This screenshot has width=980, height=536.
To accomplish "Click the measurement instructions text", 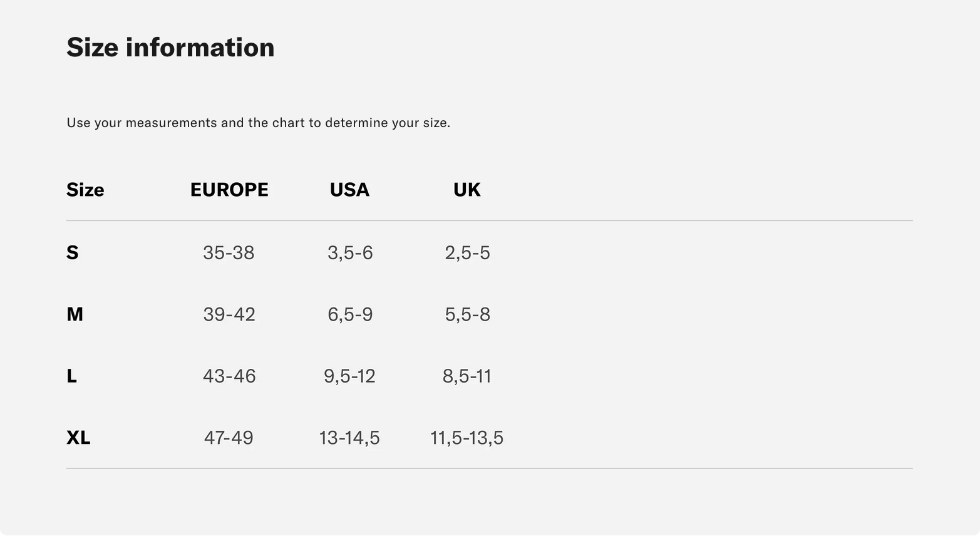I will click(x=258, y=123).
